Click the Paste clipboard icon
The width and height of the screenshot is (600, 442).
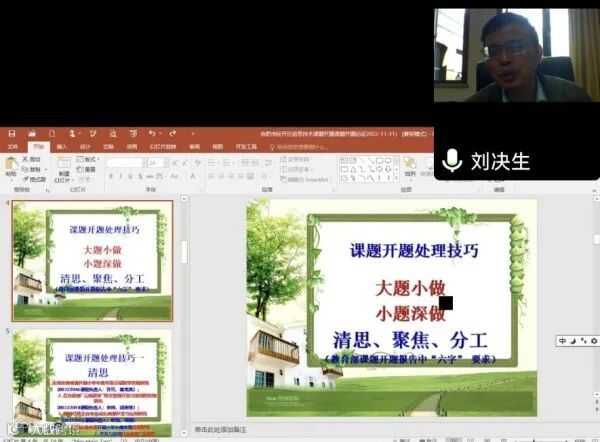tap(11, 164)
